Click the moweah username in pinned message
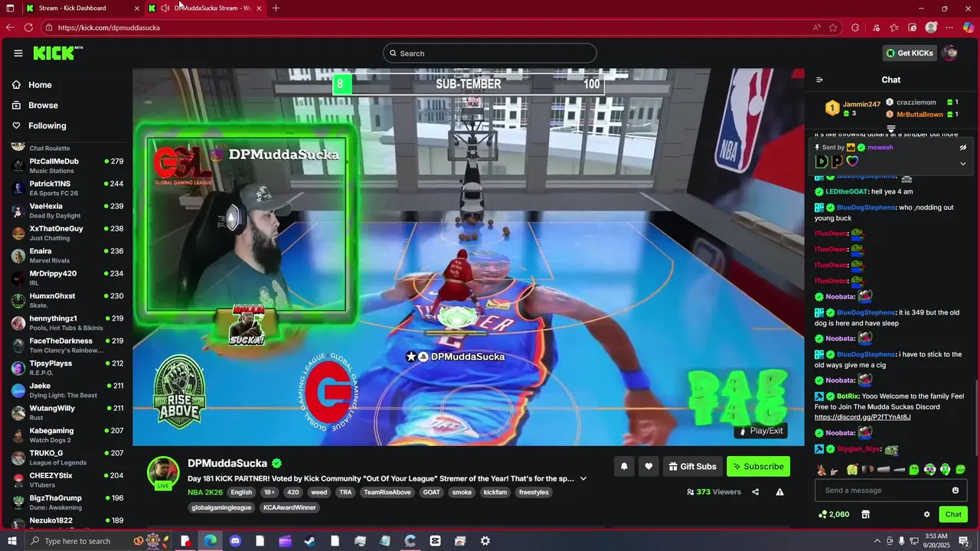This screenshot has height=551, width=980. pyautogui.click(x=880, y=147)
